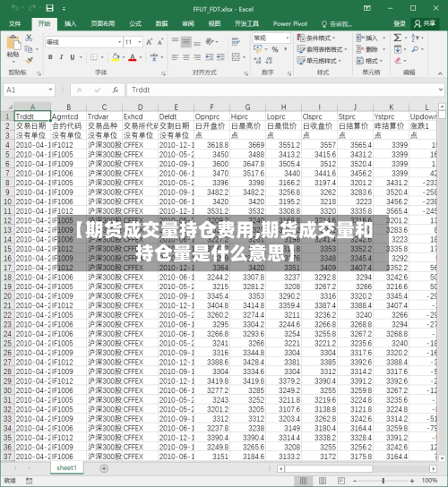Viewport: 448px width, 487px height.
Task: Click the zoom in plus button
Action: [x=412, y=481]
